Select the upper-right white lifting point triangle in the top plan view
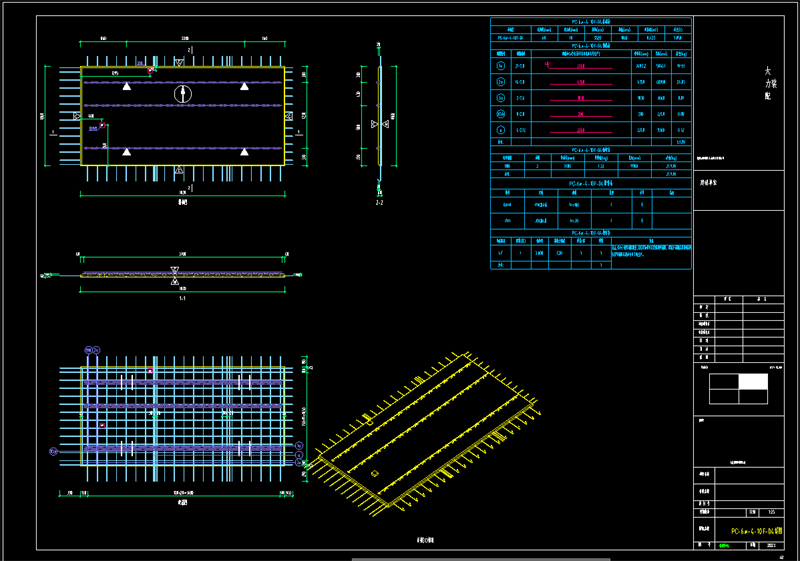Screen dimensions: 800x561 (244, 87)
